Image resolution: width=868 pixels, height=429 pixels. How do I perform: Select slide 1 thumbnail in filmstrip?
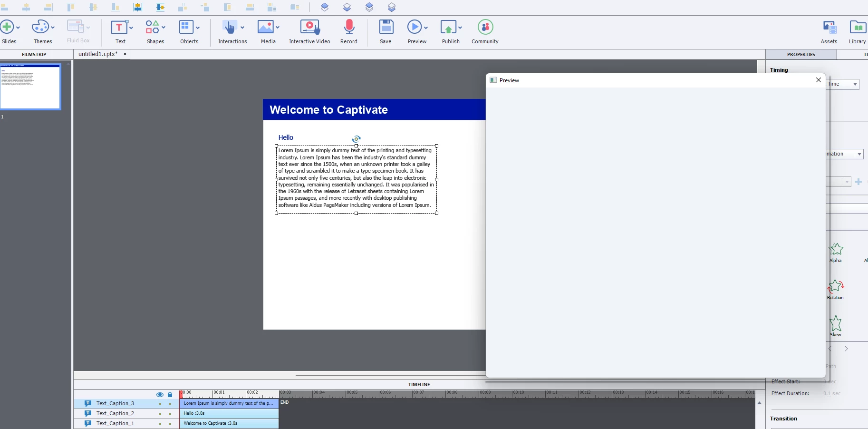pos(30,87)
